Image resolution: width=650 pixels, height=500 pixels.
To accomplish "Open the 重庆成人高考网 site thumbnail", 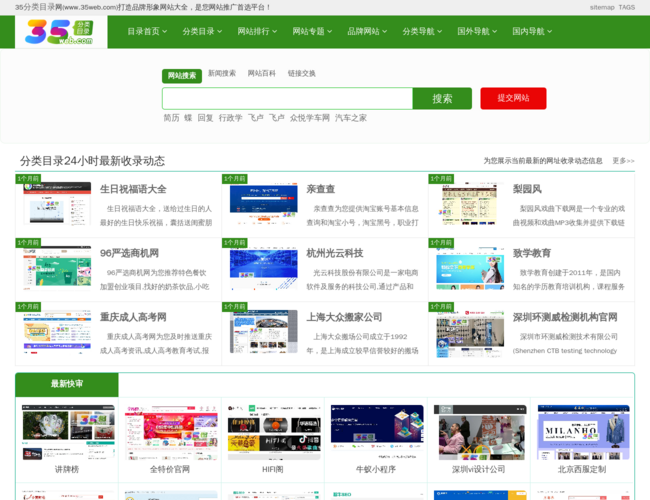I will point(57,332).
